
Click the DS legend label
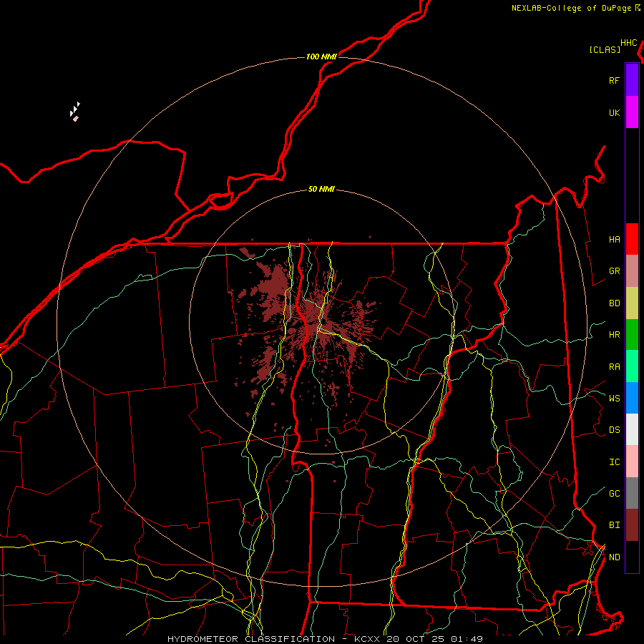click(x=614, y=430)
